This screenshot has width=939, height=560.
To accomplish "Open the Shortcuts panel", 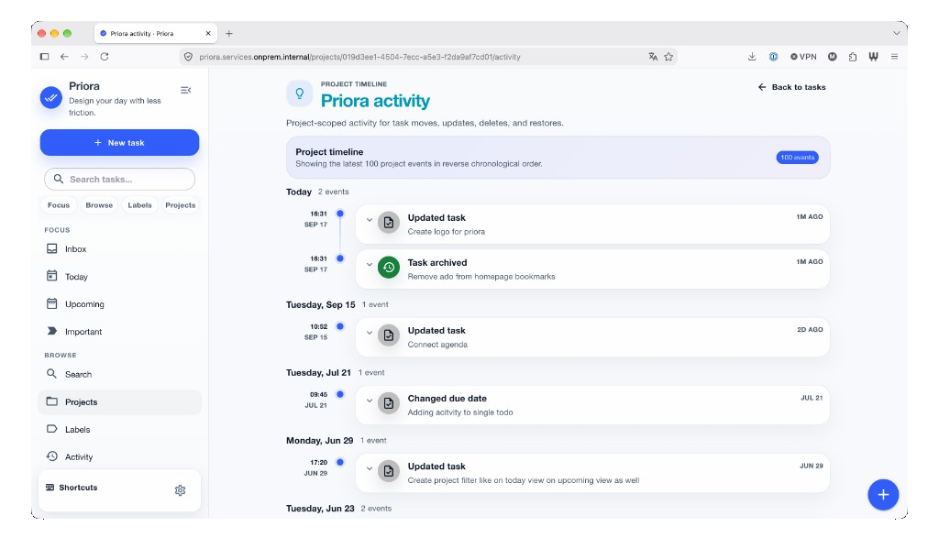I will tap(72, 488).
